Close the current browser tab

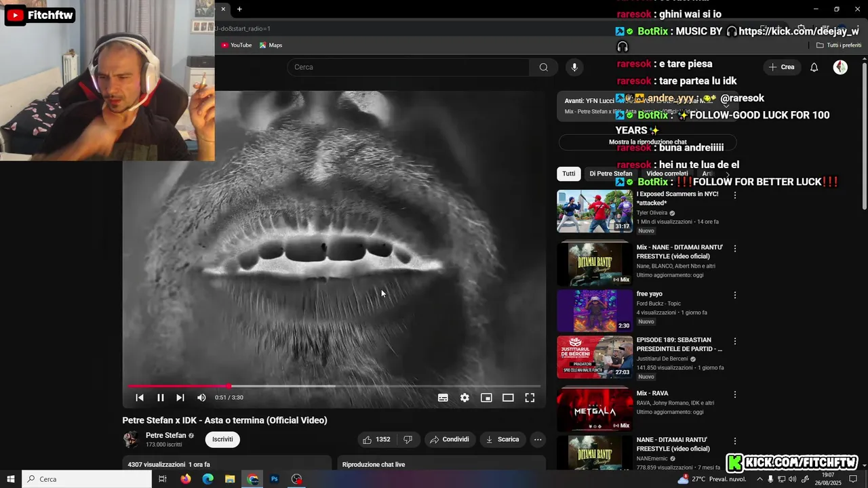pyautogui.click(x=223, y=9)
